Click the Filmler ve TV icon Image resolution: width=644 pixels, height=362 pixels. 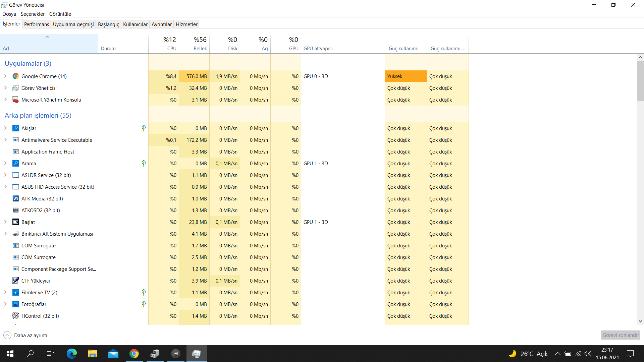15,293
